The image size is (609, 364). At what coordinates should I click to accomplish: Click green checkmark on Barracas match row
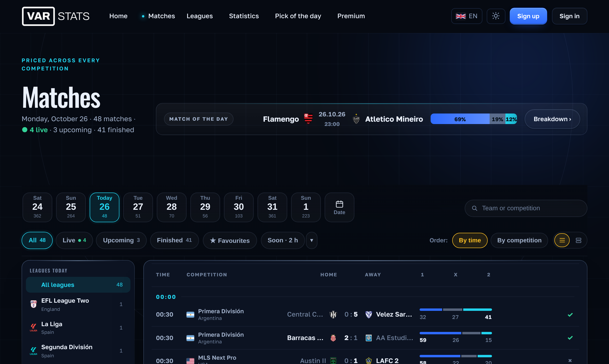[570, 338]
